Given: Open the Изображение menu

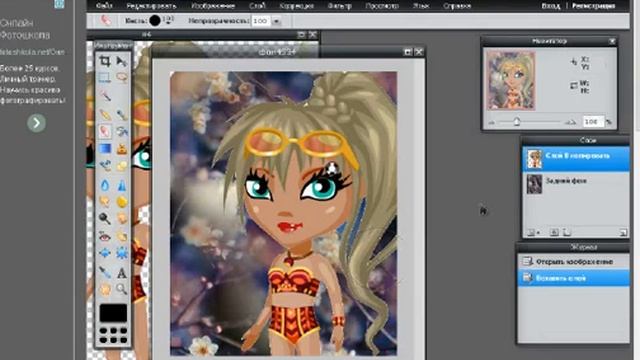Looking at the screenshot, I should pyautogui.click(x=213, y=6).
